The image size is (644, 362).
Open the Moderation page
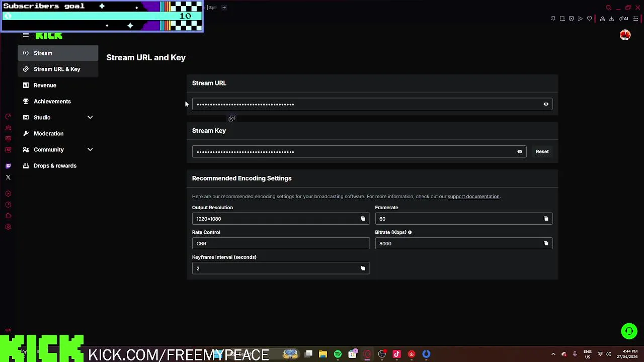pos(58,133)
